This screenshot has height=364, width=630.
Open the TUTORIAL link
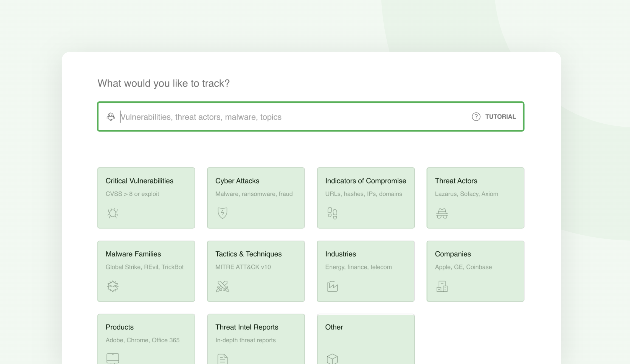click(500, 117)
